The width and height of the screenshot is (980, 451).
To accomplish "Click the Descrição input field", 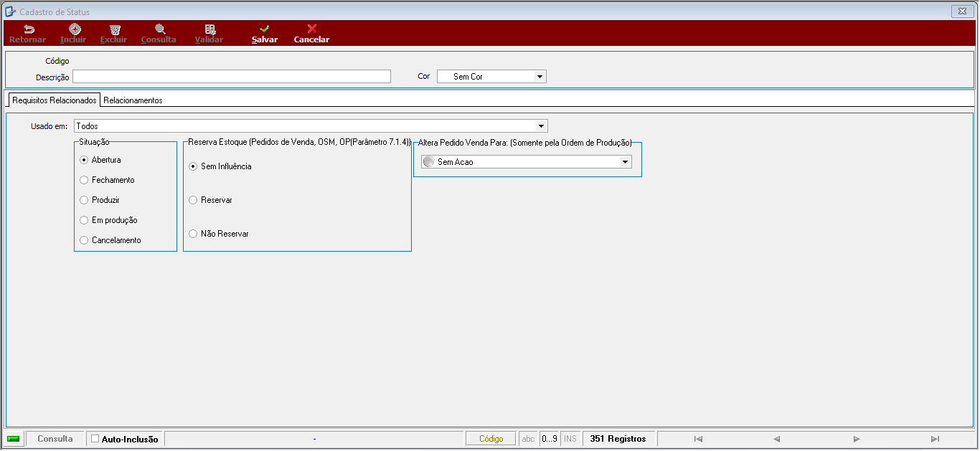I will pos(232,76).
